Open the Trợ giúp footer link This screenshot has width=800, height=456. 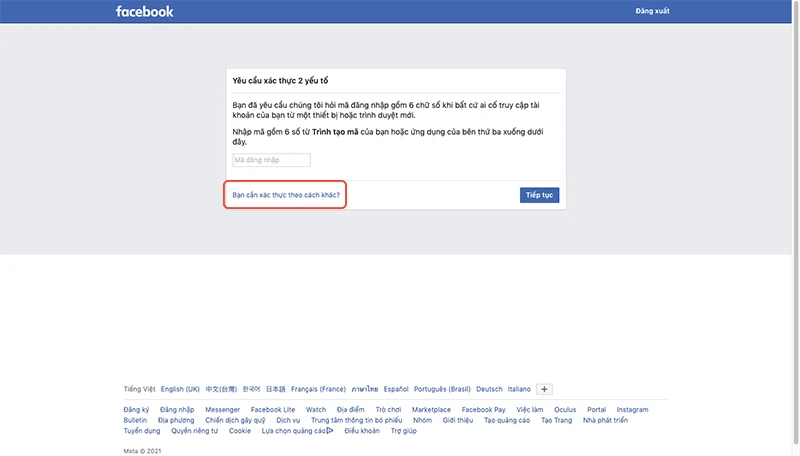coord(404,431)
